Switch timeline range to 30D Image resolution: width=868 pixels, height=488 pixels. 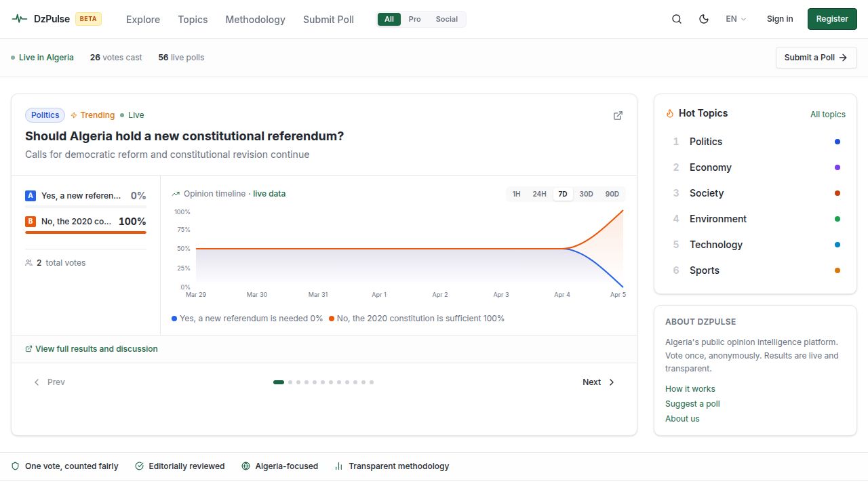pyautogui.click(x=586, y=194)
